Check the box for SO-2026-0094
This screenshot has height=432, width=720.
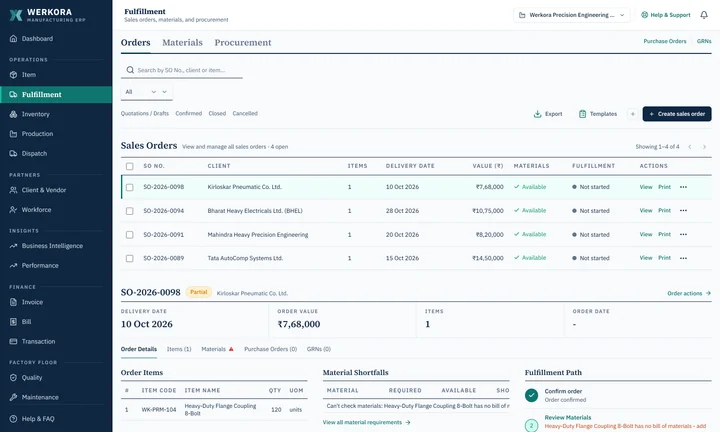point(129,211)
